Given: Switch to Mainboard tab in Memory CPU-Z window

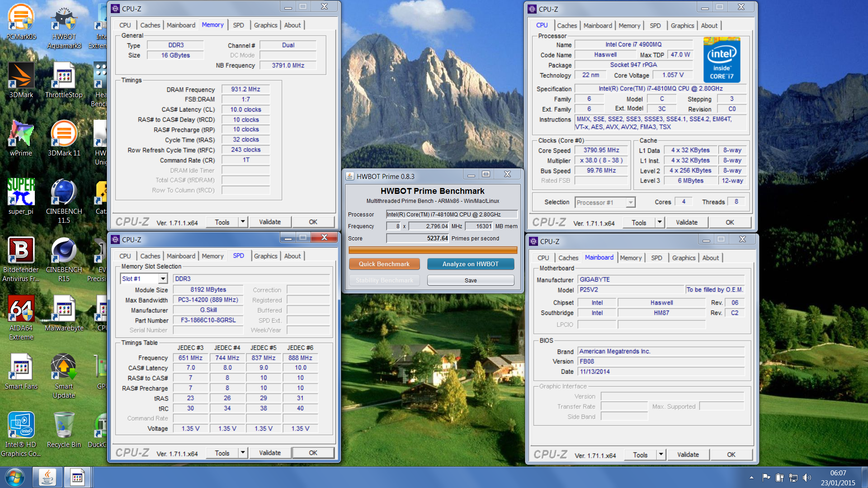Looking at the screenshot, I should click(181, 25).
